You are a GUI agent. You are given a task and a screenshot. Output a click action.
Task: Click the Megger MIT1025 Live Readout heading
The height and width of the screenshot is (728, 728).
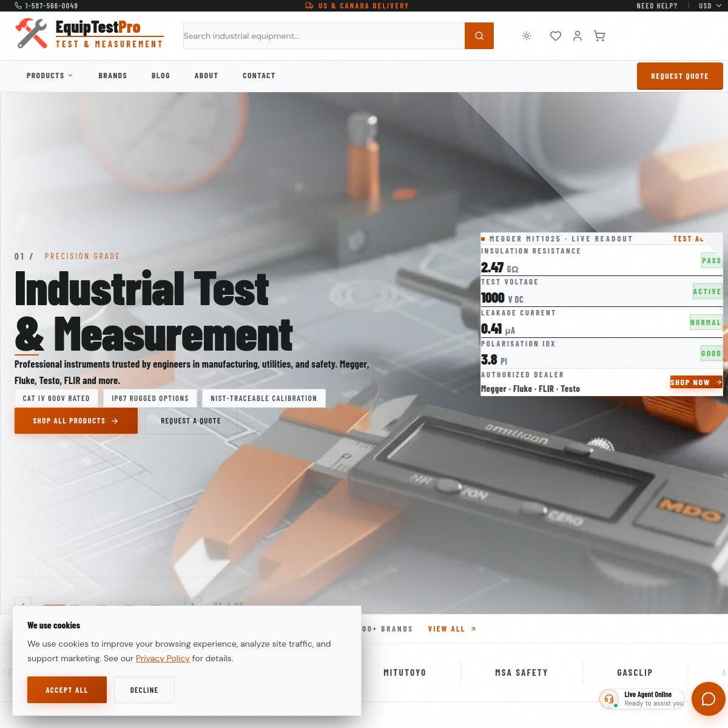click(561, 239)
